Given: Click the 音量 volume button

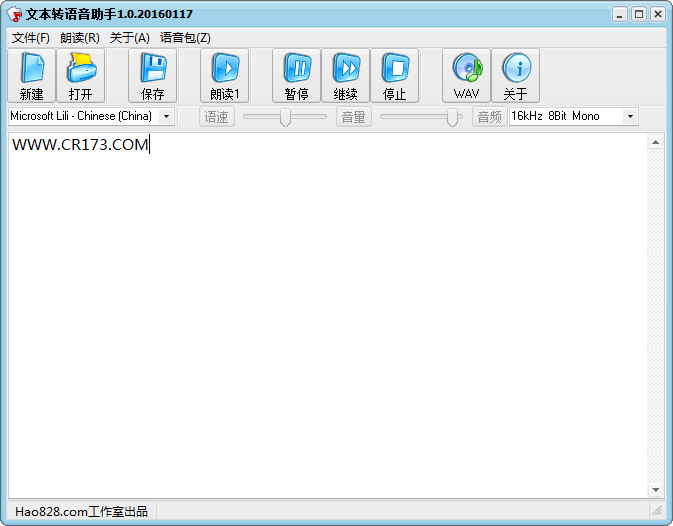Looking at the screenshot, I should point(354,117).
